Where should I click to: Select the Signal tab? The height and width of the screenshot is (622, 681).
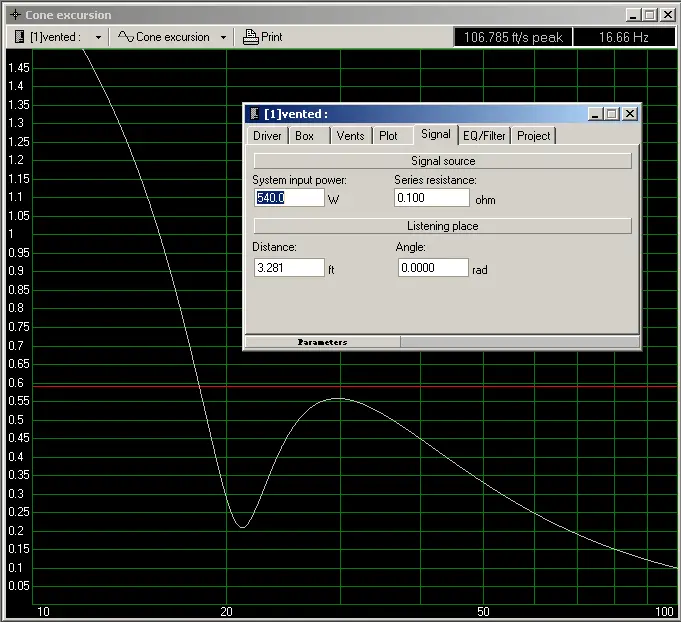tap(436, 134)
